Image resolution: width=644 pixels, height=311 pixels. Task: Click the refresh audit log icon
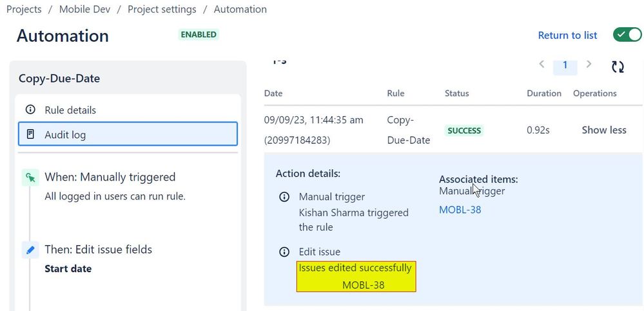[x=618, y=66]
